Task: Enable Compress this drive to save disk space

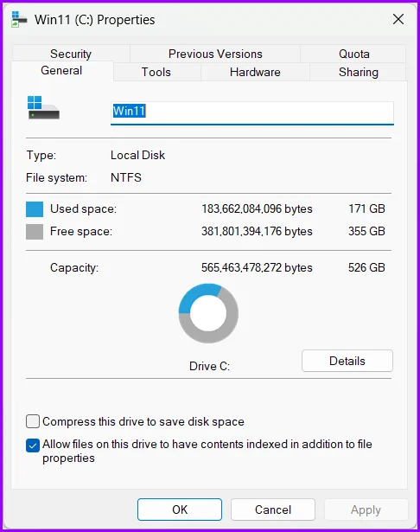Action: [x=33, y=421]
